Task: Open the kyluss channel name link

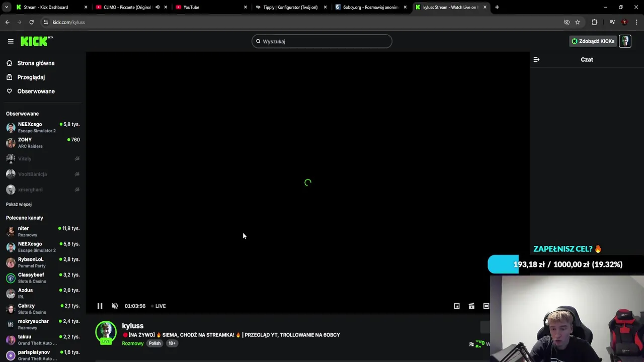Action: click(133, 326)
